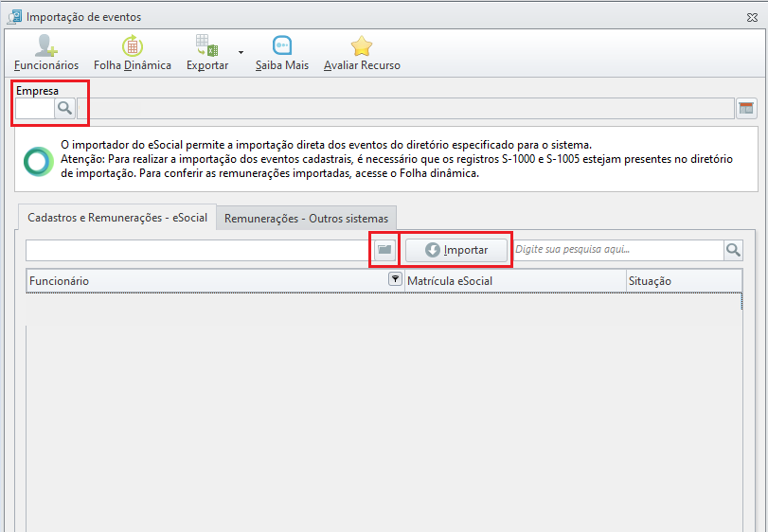Switch to Remunerações - Outros sistemas tab
Screen dimensions: 768x532
[306, 219]
